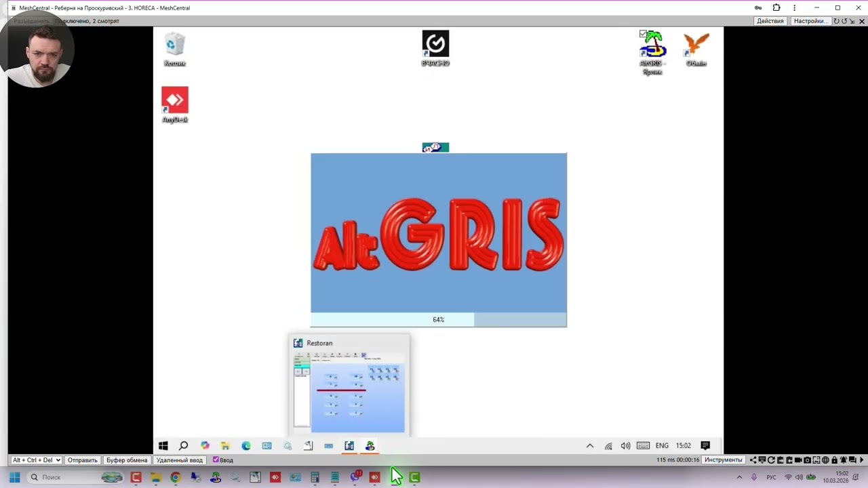Click the MeshCentral chat bubbles icon
Viewport: 868px width, 488px height.
coord(852,460)
